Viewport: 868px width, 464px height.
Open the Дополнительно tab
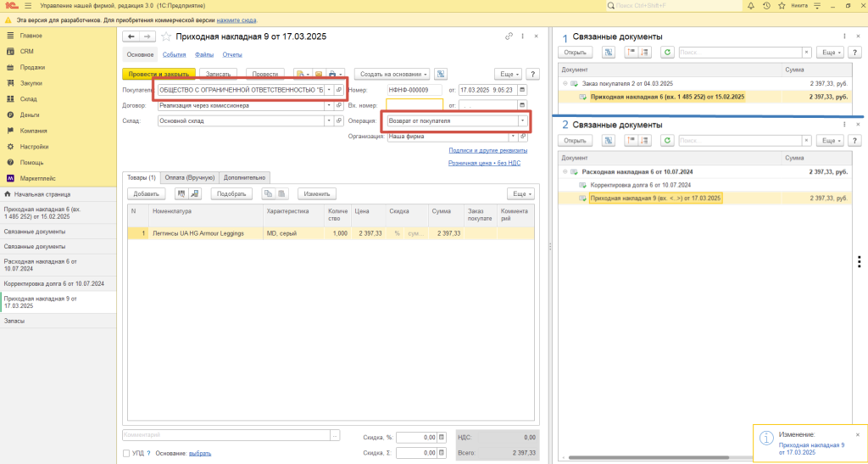tap(244, 178)
